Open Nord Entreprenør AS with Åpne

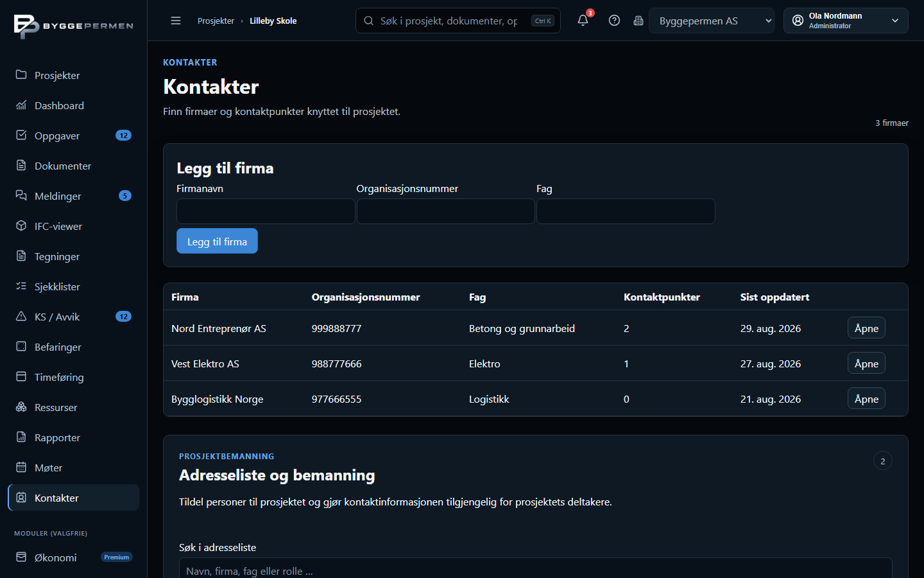(866, 328)
